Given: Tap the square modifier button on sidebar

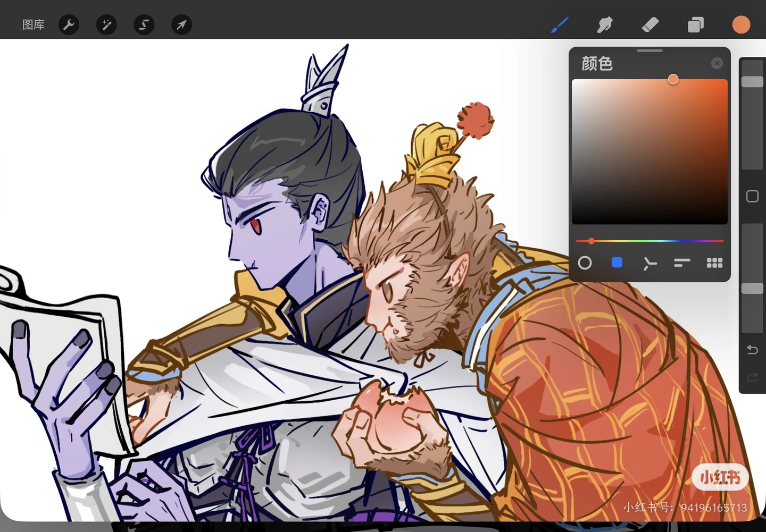Looking at the screenshot, I should click(x=752, y=196).
